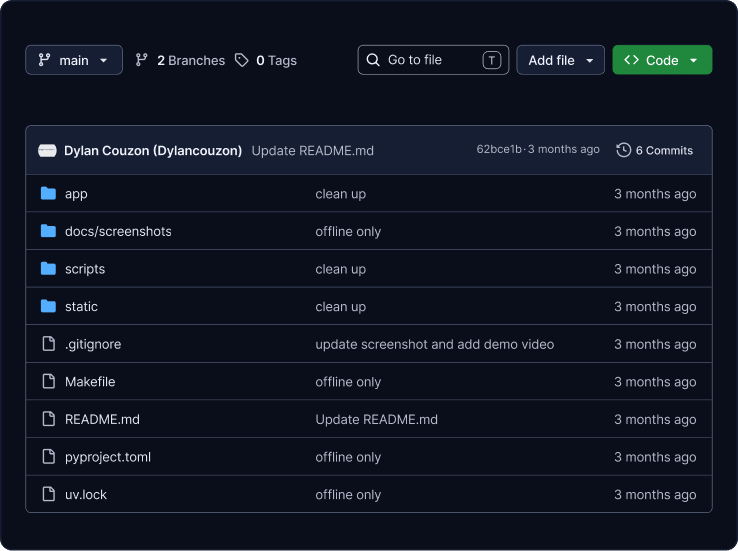Click the caret arrow on main branch button
The height and width of the screenshot is (551, 738).
(x=104, y=61)
